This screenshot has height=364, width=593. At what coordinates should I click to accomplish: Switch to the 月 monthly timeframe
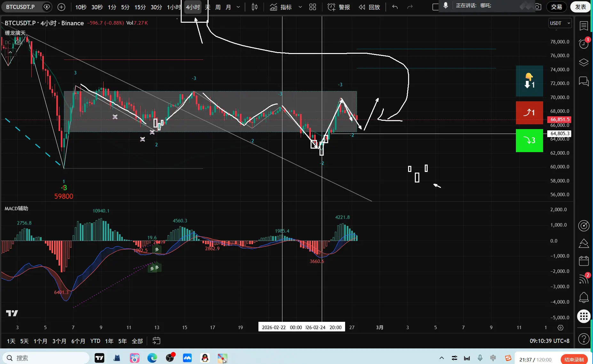tap(228, 7)
